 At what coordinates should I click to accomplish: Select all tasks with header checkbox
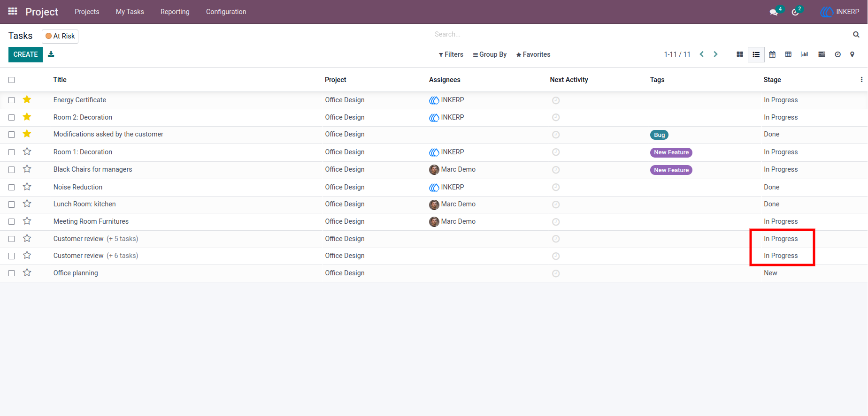click(12, 80)
